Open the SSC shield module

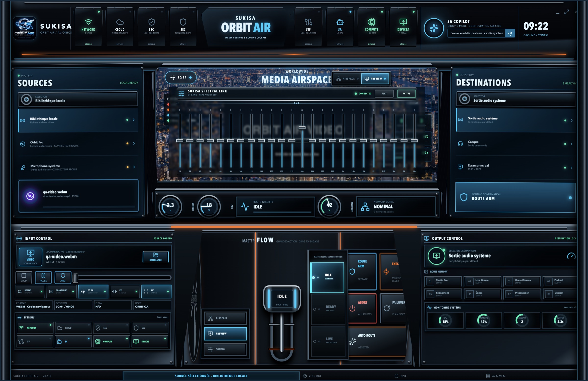tap(151, 27)
